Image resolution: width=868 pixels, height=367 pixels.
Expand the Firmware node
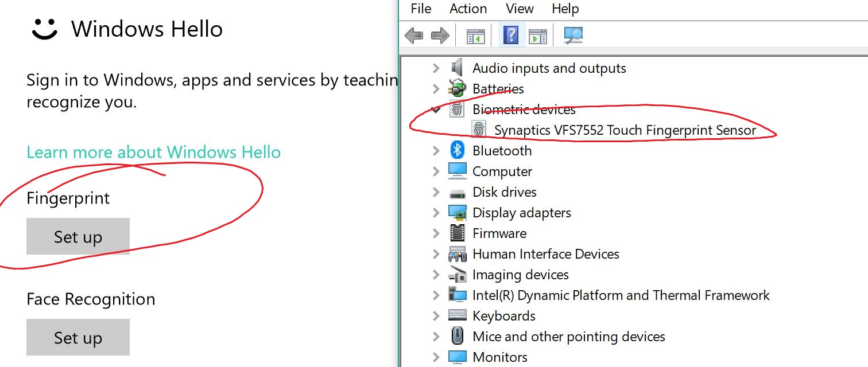(436, 233)
